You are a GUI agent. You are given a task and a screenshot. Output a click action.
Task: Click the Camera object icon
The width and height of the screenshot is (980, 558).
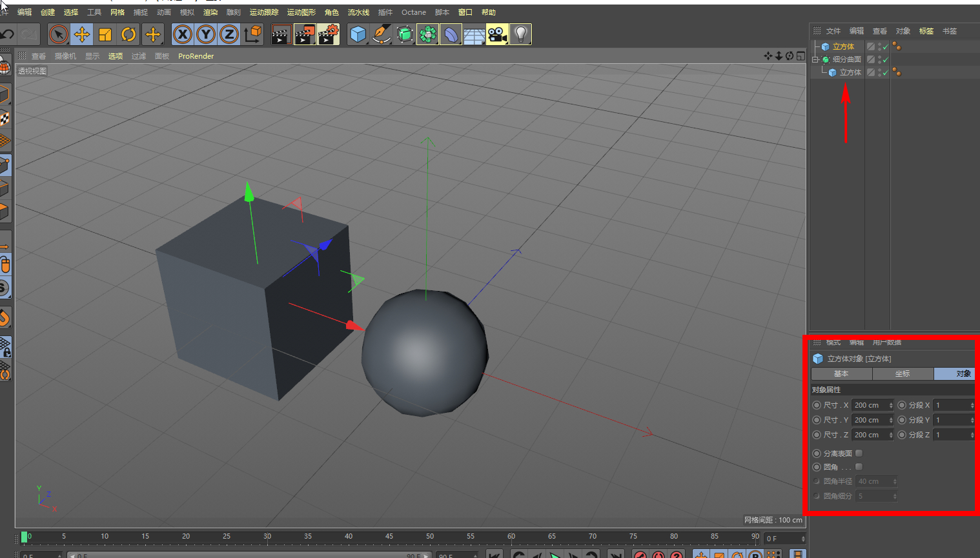(x=497, y=34)
